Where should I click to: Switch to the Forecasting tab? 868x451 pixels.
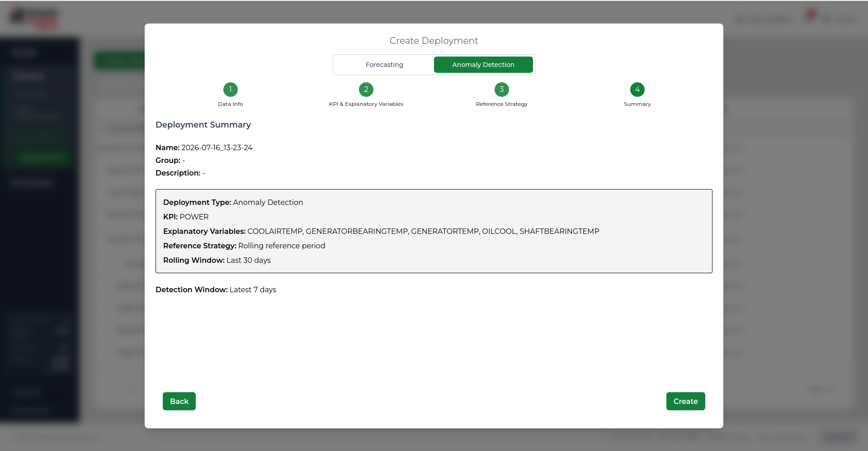tap(384, 65)
